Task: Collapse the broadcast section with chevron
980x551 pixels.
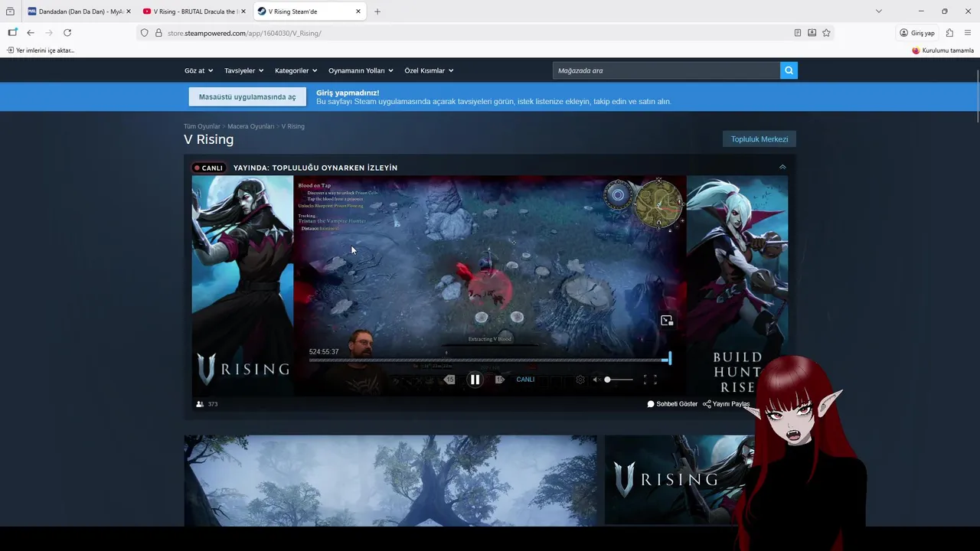Action: (x=782, y=167)
